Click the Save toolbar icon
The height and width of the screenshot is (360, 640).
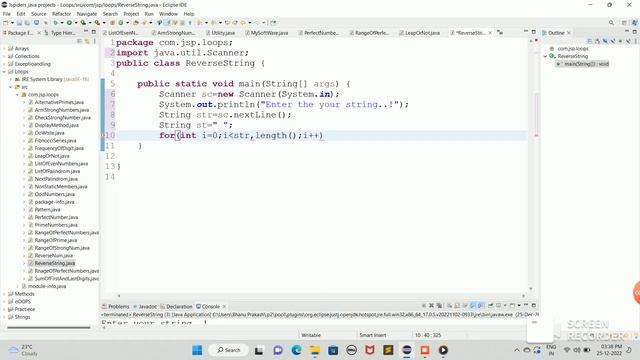coord(19,23)
